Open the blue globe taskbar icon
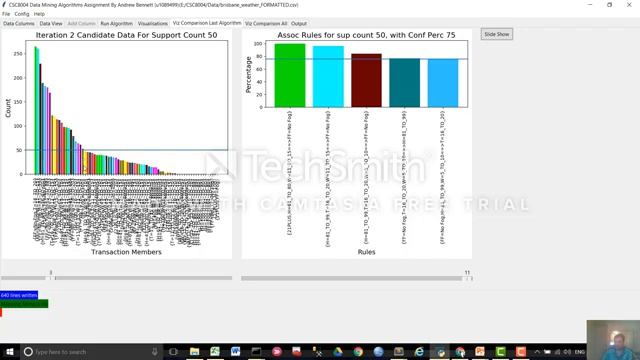The image size is (640, 360). click(378, 351)
